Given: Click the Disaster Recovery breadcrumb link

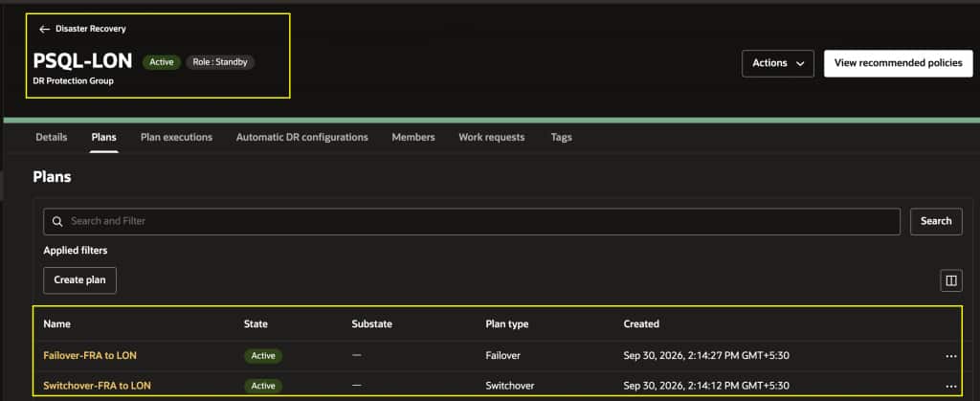Looking at the screenshot, I should tap(91, 29).
